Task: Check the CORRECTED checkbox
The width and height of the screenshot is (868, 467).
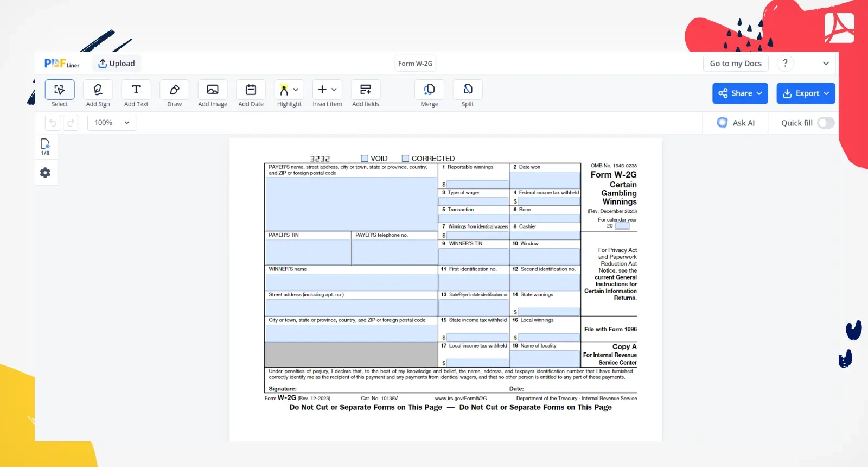Action: [x=405, y=159]
